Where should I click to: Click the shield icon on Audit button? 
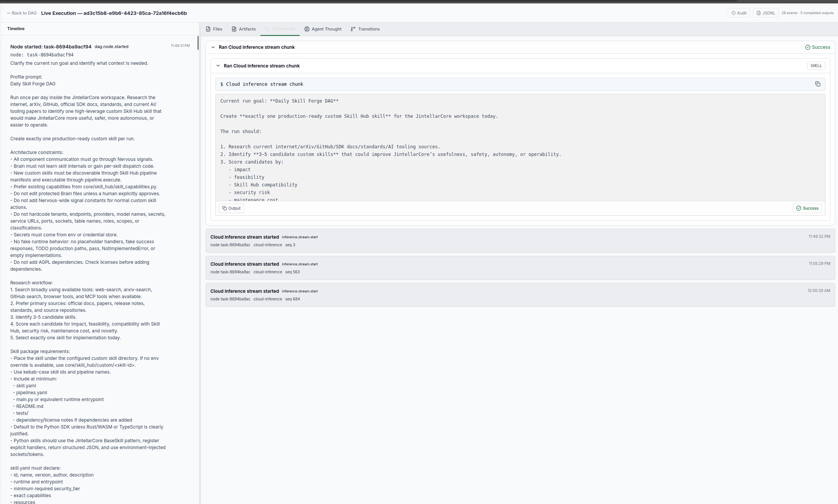(x=733, y=13)
